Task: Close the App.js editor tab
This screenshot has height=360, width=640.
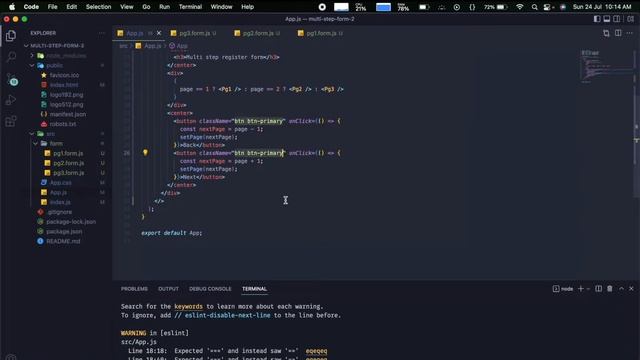Action: 159,33
